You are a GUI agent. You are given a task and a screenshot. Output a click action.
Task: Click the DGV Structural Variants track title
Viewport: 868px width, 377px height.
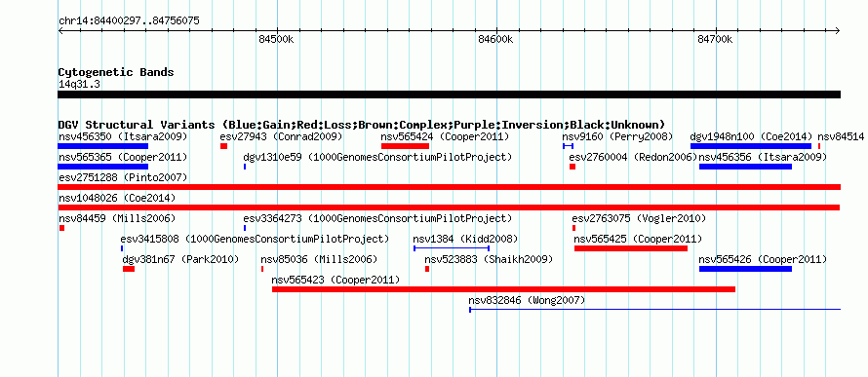[x=362, y=125]
